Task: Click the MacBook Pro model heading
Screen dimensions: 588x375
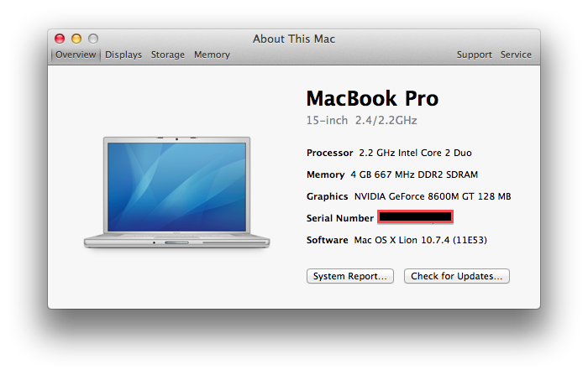Action: click(372, 98)
